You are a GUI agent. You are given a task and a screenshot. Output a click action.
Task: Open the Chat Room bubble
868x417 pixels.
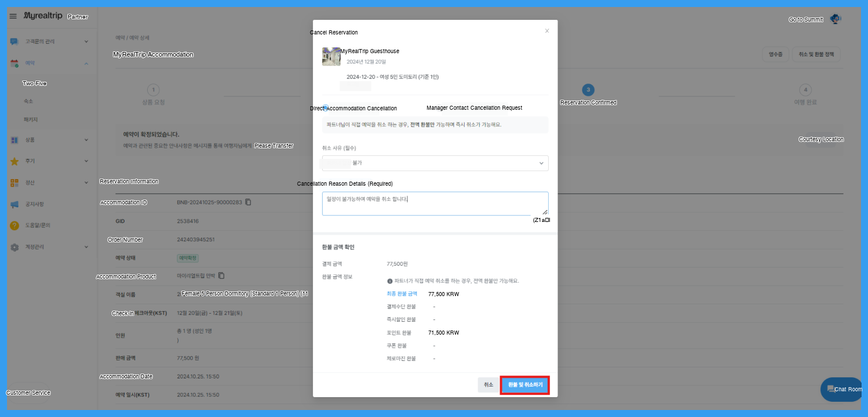[x=841, y=389]
